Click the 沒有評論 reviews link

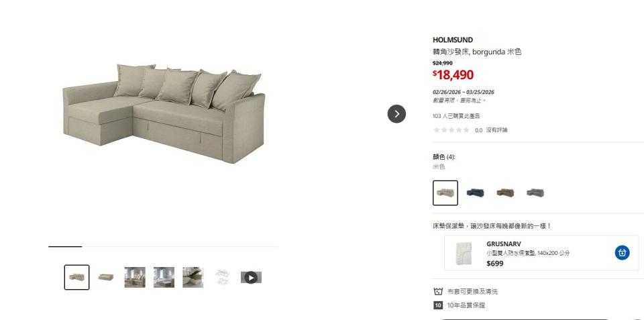(x=496, y=129)
